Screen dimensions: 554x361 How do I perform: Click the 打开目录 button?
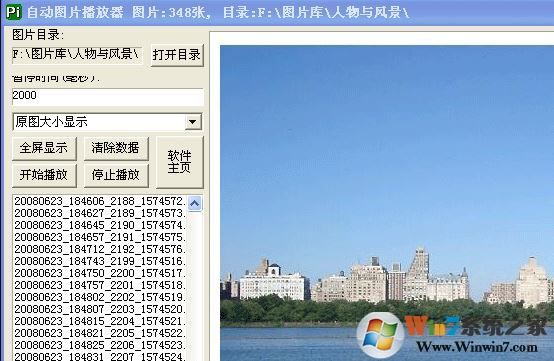(177, 55)
